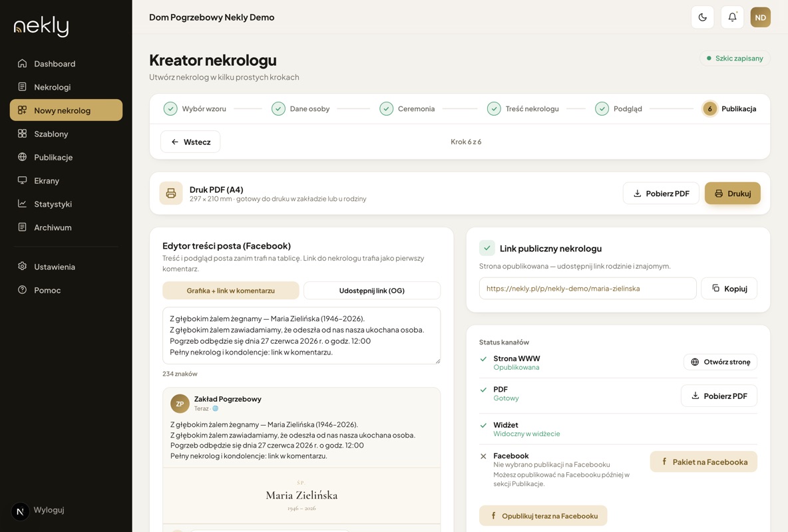Jump to Ceremonia step
The height and width of the screenshot is (532, 788).
pos(407,108)
